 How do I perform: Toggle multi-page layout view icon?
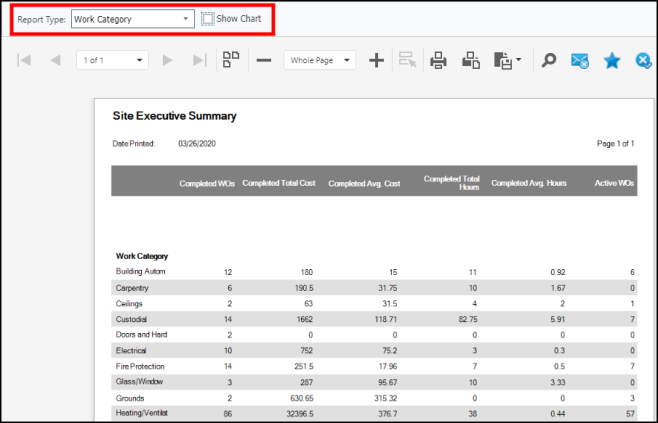coord(231,60)
